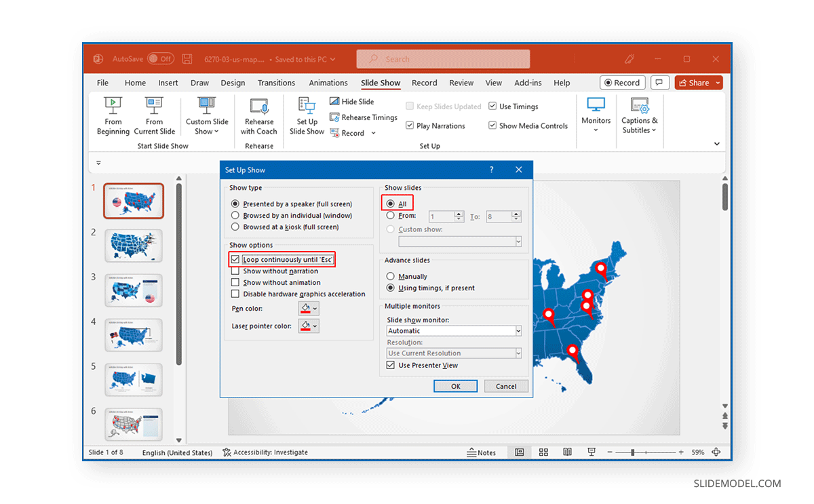The width and height of the screenshot is (814, 504).
Task: Switch to Slide Sorter view
Action: [x=543, y=452]
